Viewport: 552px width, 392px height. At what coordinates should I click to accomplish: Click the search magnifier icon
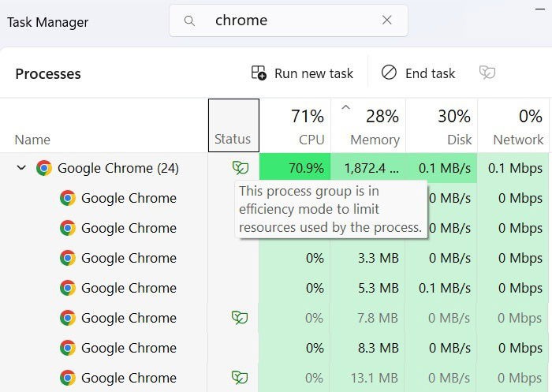pyautogui.click(x=189, y=21)
